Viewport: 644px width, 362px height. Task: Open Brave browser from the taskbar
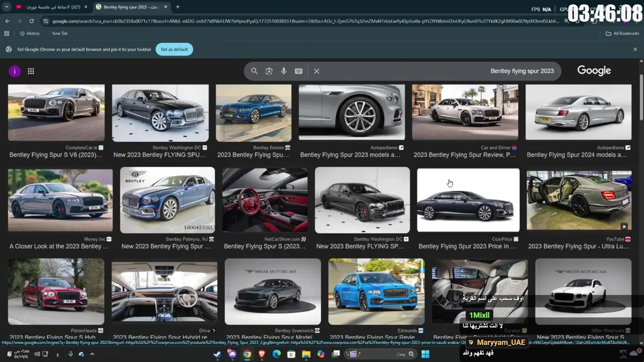(x=262, y=354)
